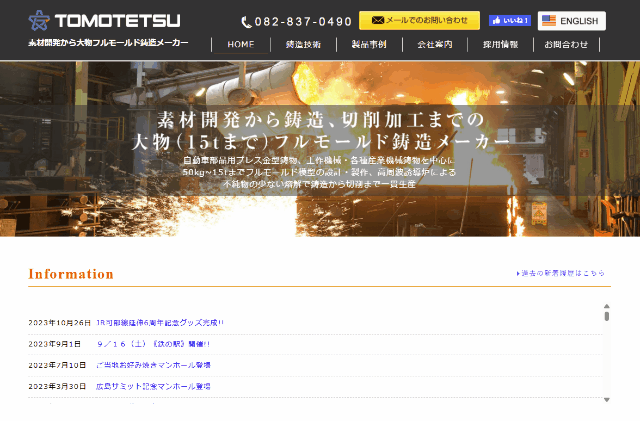Click the date 2023年3月30日
Viewport: 640px width, 421px height.
pos(57,386)
